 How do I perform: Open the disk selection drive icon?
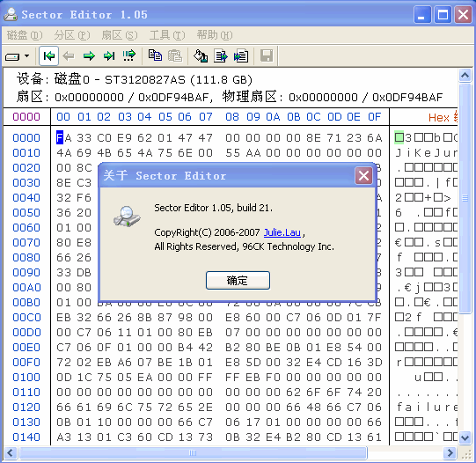click(12, 56)
